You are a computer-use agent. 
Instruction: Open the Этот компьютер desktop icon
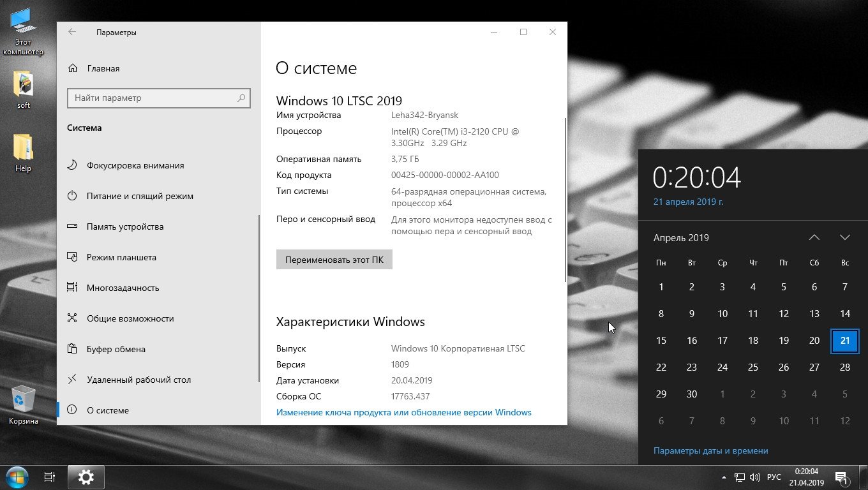tap(24, 32)
